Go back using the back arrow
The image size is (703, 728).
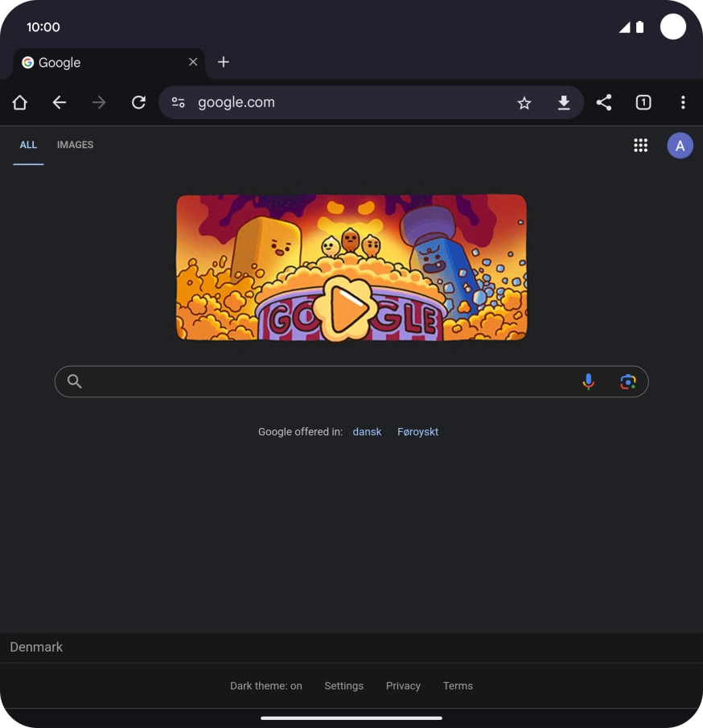point(60,102)
